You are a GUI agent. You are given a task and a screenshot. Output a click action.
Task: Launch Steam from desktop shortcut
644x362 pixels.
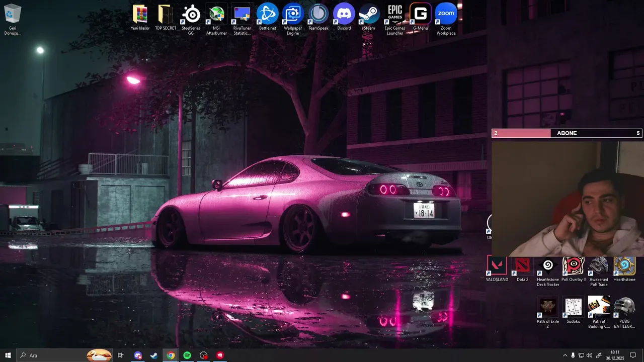369,18
